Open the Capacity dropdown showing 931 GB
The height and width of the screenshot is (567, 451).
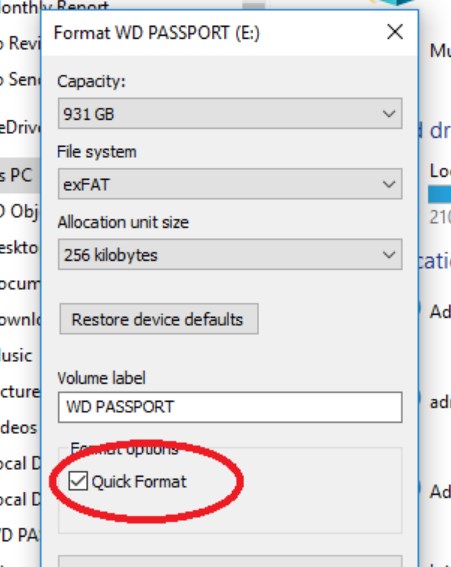[x=230, y=113]
